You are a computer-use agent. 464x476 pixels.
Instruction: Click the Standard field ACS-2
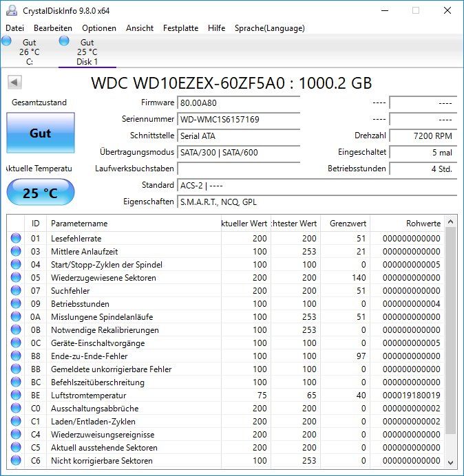pos(317,185)
